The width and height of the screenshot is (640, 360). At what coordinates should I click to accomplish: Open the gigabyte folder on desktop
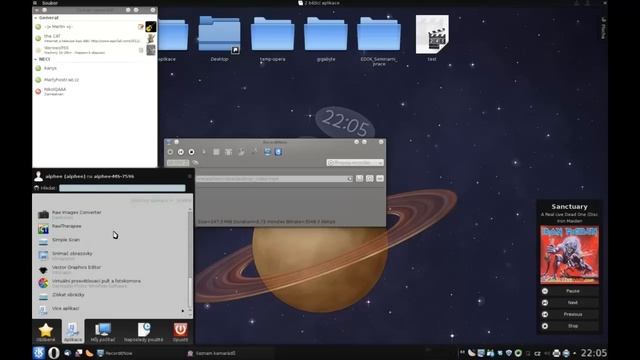(326, 39)
